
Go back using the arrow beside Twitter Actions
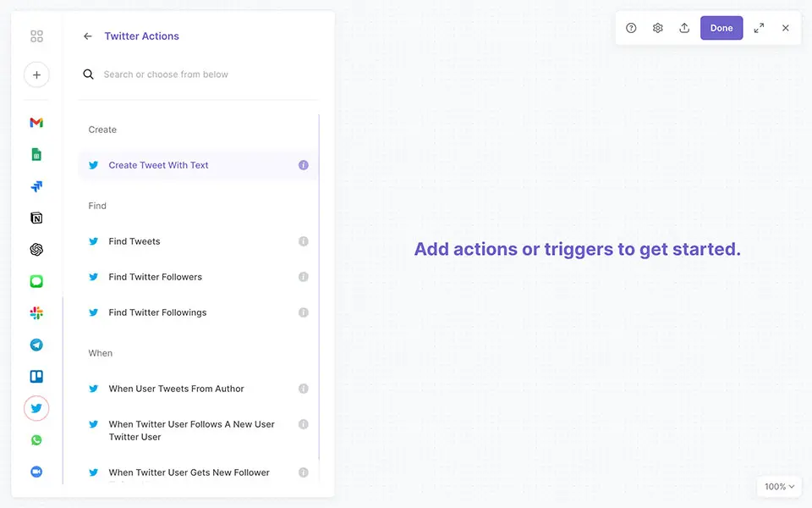coord(87,36)
